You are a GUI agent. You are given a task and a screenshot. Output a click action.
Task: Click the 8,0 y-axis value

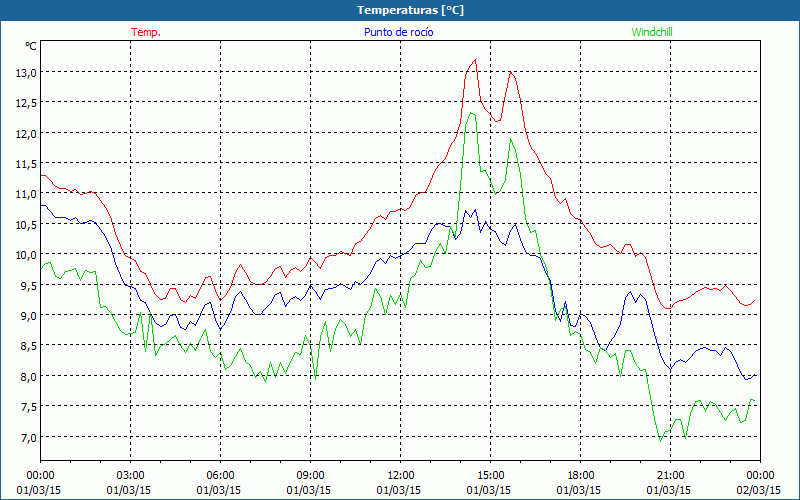coord(29,377)
